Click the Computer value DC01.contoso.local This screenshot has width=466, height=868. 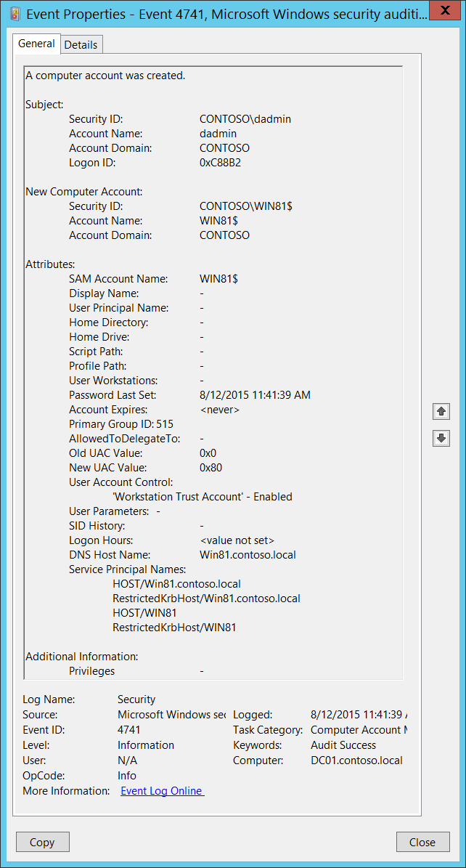click(356, 760)
